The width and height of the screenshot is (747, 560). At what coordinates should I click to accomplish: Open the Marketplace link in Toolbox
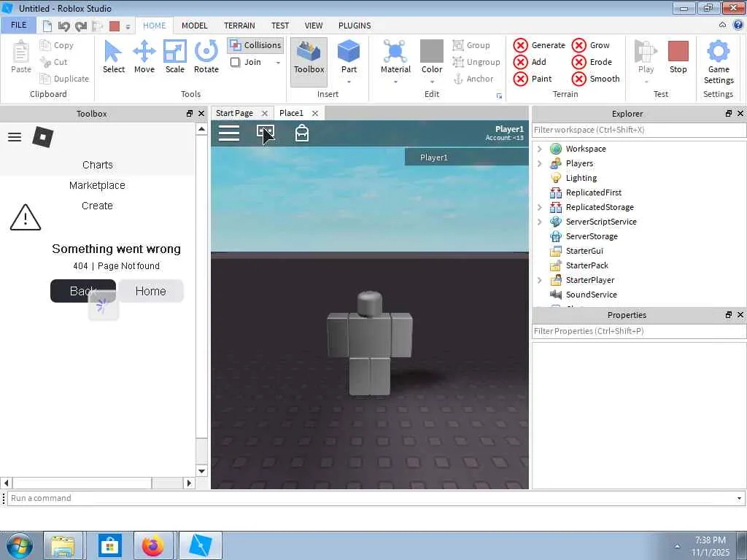click(97, 185)
